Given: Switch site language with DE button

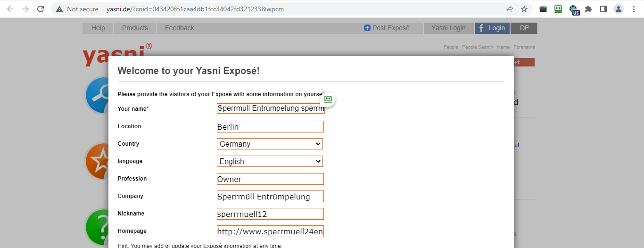Looking at the screenshot, I should click(524, 28).
